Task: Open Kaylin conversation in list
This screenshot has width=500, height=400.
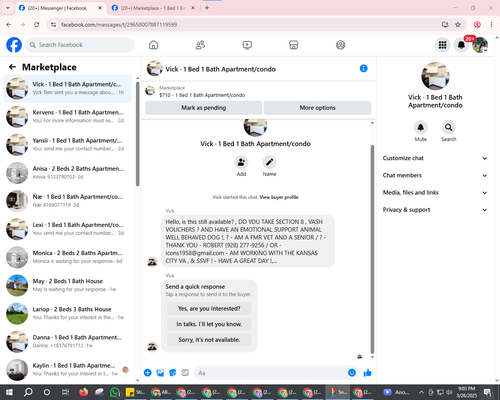Action: pos(68,370)
